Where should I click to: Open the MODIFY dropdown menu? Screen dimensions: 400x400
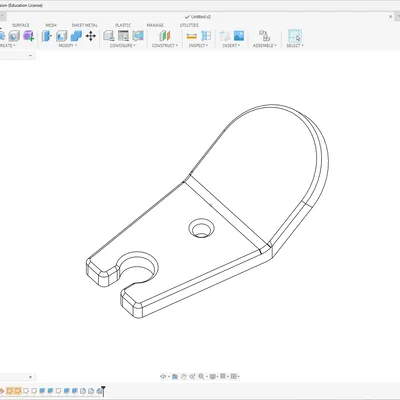(x=68, y=46)
